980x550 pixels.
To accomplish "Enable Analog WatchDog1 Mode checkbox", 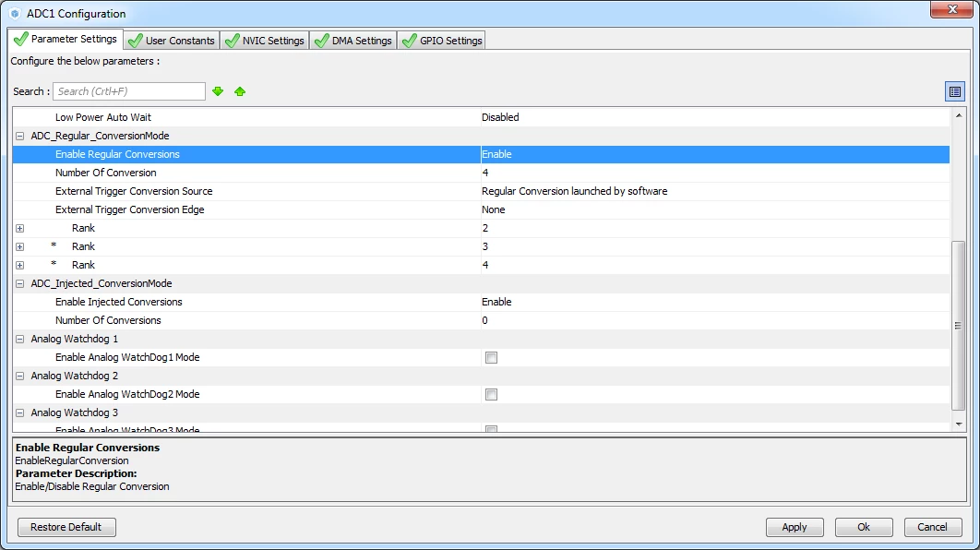I will tap(491, 357).
